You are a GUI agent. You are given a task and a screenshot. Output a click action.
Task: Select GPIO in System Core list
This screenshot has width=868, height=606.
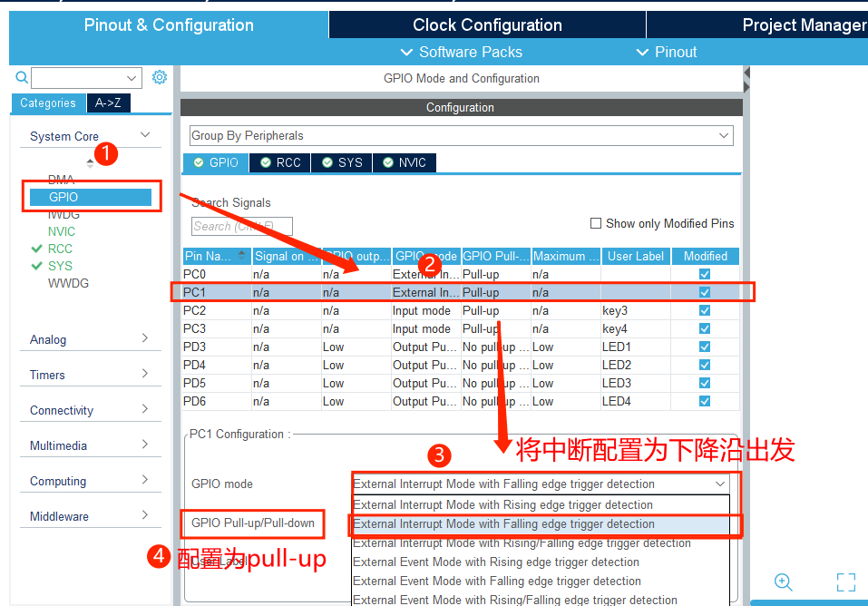coord(91,197)
